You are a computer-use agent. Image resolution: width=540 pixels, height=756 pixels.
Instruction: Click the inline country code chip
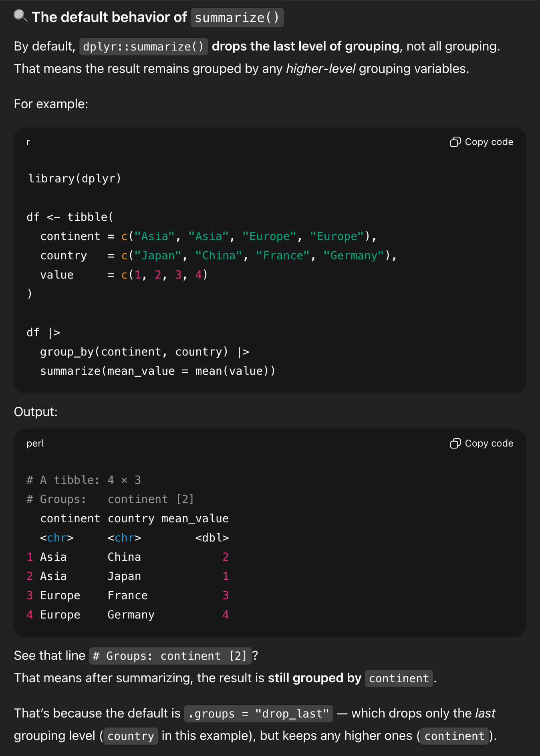(x=131, y=736)
